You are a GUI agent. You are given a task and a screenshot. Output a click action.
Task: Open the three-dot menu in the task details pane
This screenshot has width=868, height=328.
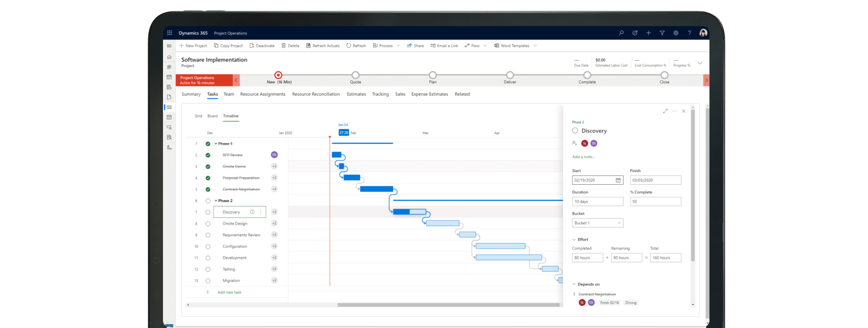tap(675, 111)
